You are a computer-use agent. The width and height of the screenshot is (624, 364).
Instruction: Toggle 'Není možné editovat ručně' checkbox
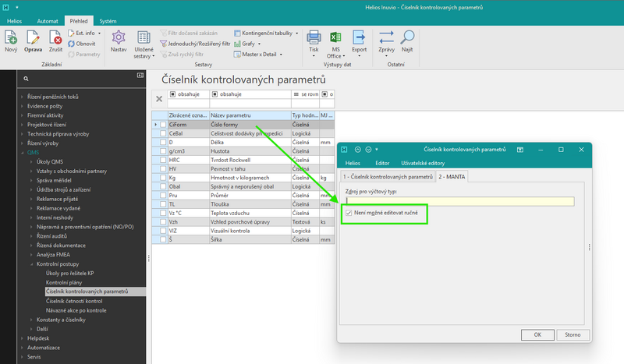pos(349,213)
